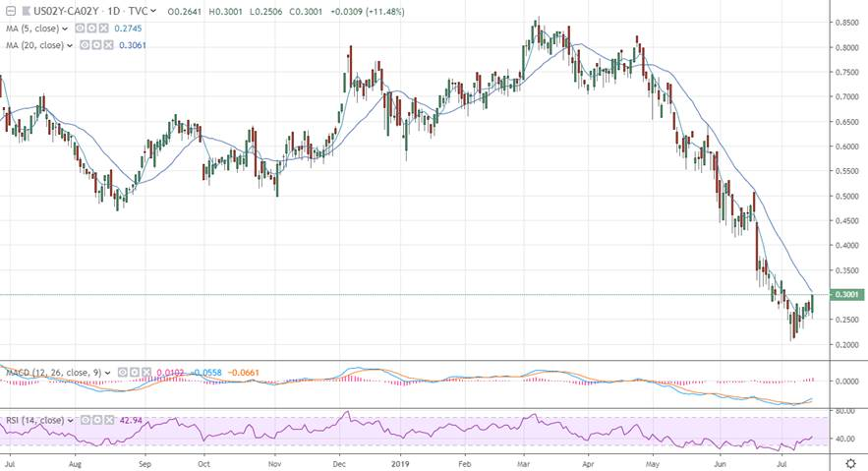Click the 0.3001 current price label
868x471 pixels.
click(848, 295)
